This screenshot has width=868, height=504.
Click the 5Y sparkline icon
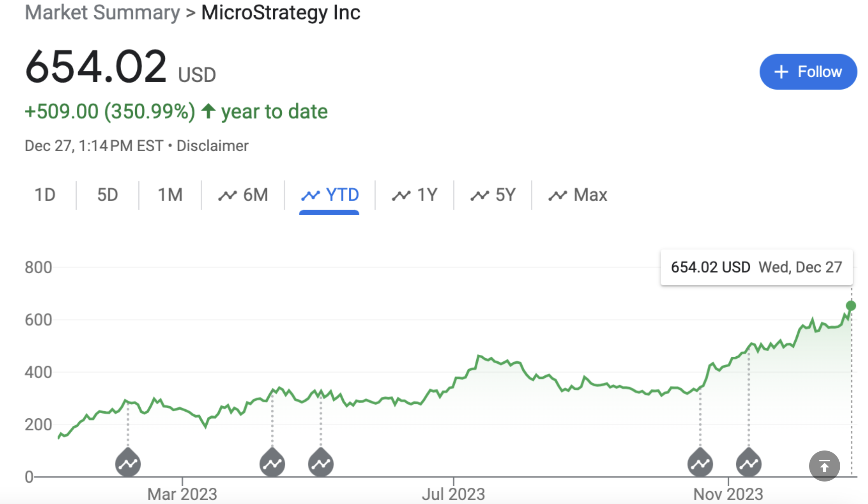(479, 195)
